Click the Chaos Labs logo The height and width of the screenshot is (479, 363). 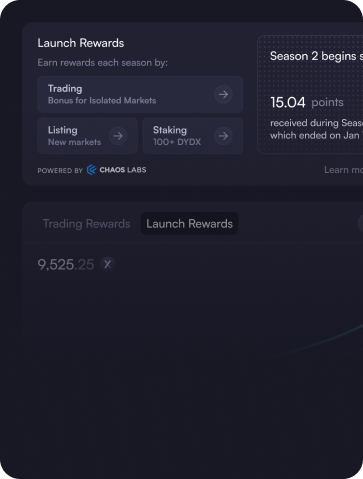coord(116,170)
